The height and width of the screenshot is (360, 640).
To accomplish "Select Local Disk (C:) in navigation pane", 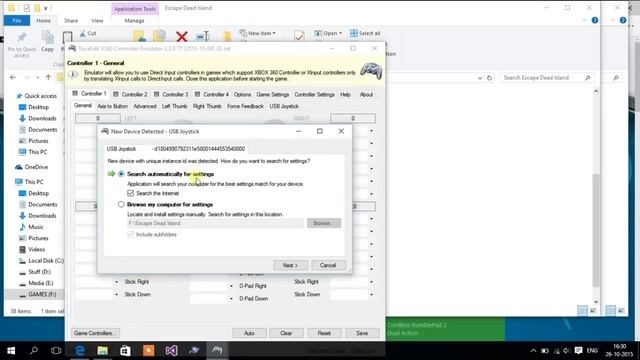I will click(x=46, y=261).
